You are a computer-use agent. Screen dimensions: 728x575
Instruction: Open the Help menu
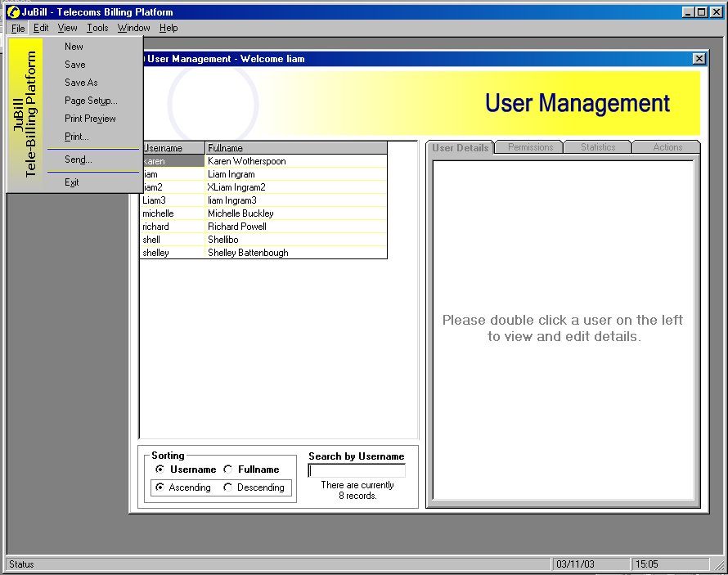pyautogui.click(x=169, y=28)
